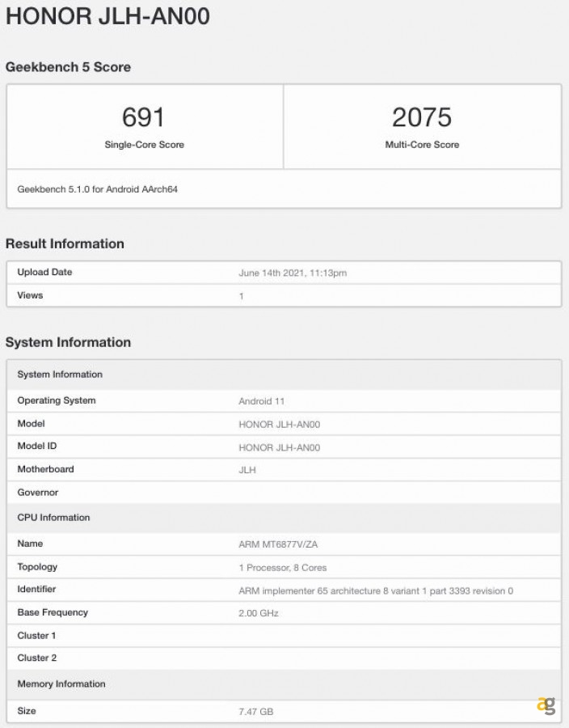
Task: Click the Memory Information table header
Action: [x=284, y=684]
